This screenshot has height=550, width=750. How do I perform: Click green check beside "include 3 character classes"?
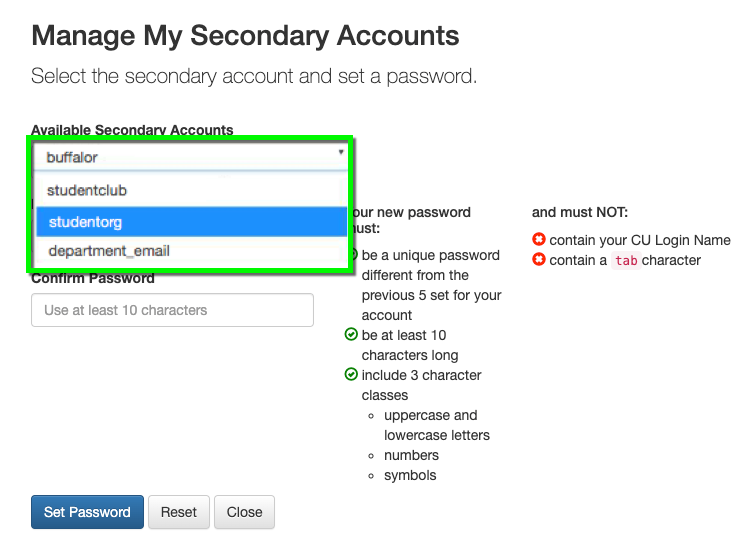pyautogui.click(x=351, y=375)
